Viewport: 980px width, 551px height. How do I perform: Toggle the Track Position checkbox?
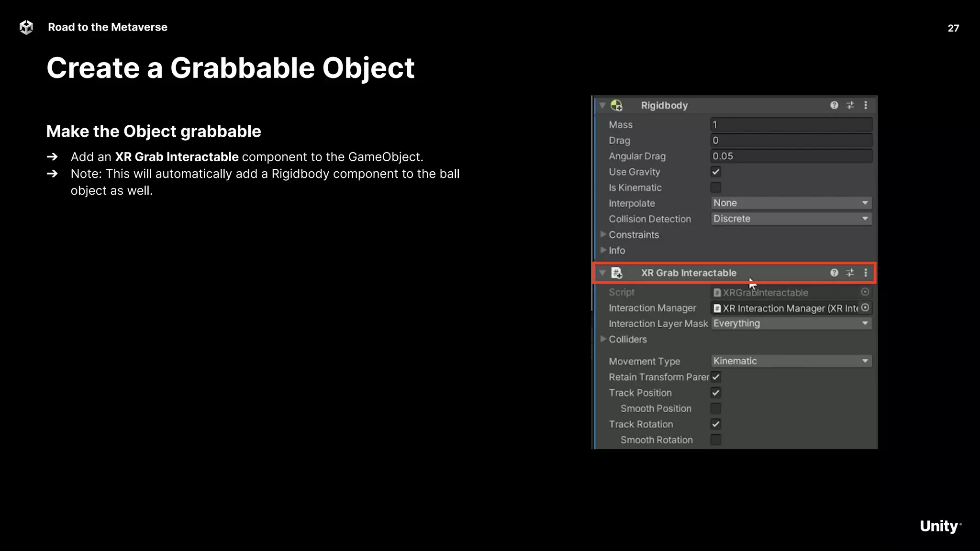(x=716, y=393)
